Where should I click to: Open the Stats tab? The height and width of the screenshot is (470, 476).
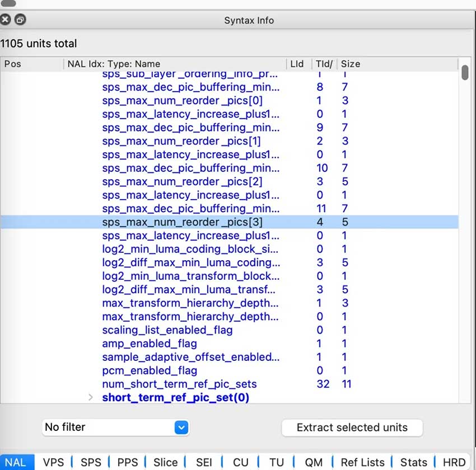point(413,462)
